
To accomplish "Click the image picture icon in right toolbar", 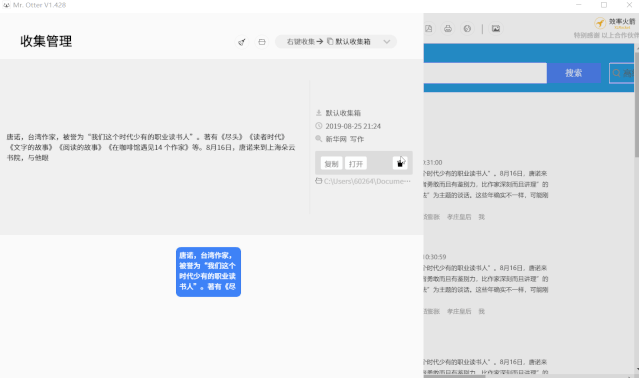I will tap(496, 29).
